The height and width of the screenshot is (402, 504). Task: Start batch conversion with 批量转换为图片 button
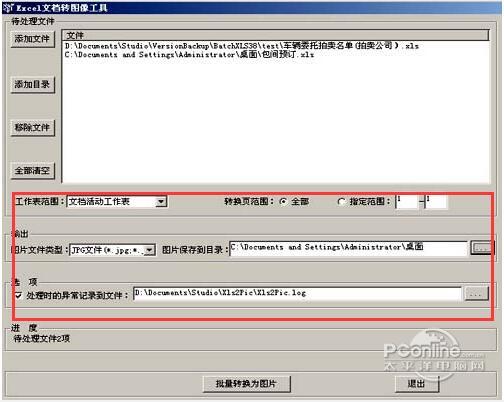click(246, 384)
